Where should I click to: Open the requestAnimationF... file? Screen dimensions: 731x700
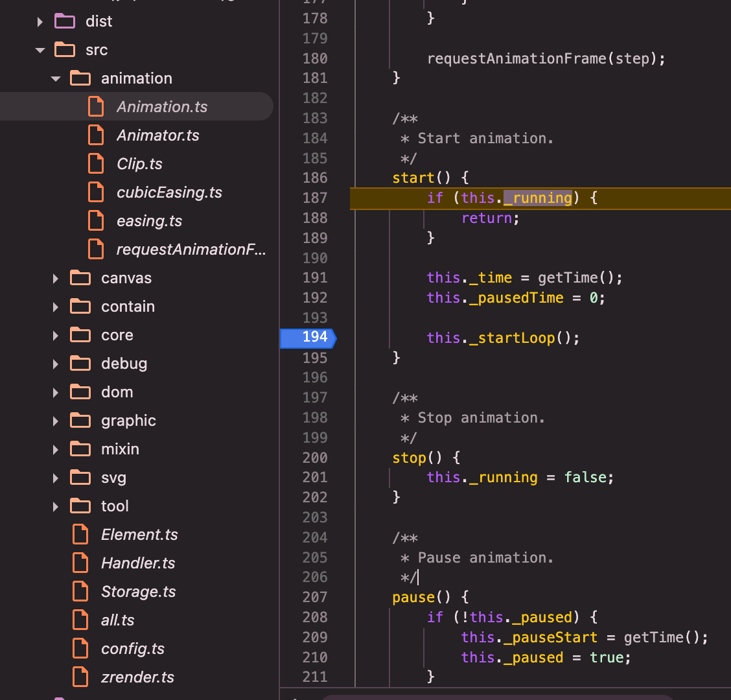click(x=191, y=250)
